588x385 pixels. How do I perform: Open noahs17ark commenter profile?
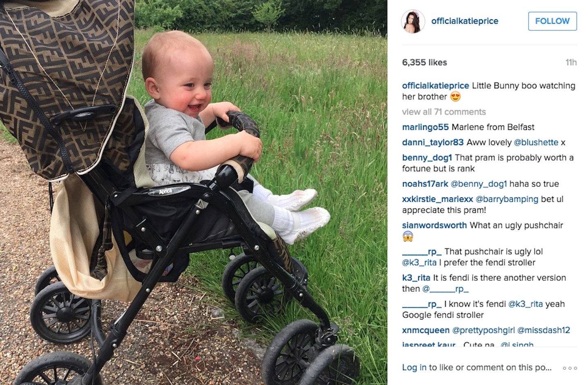[425, 184]
